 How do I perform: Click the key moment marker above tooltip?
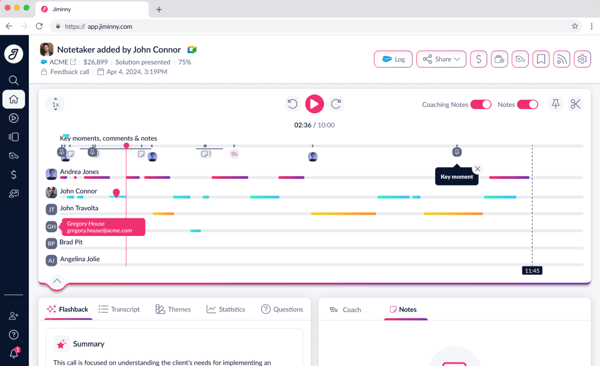[x=457, y=152]
